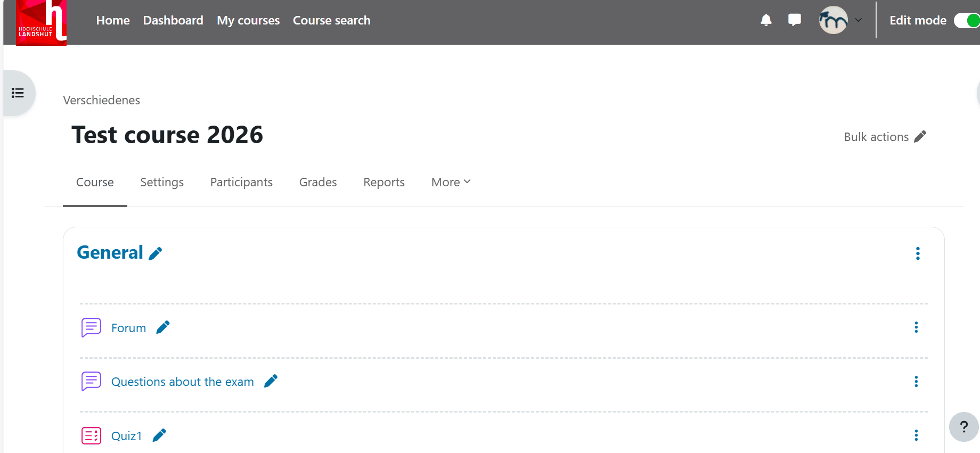This screenshot has width=980, height=453.
Task: Switch to the Participants tab
Action: 241,182
